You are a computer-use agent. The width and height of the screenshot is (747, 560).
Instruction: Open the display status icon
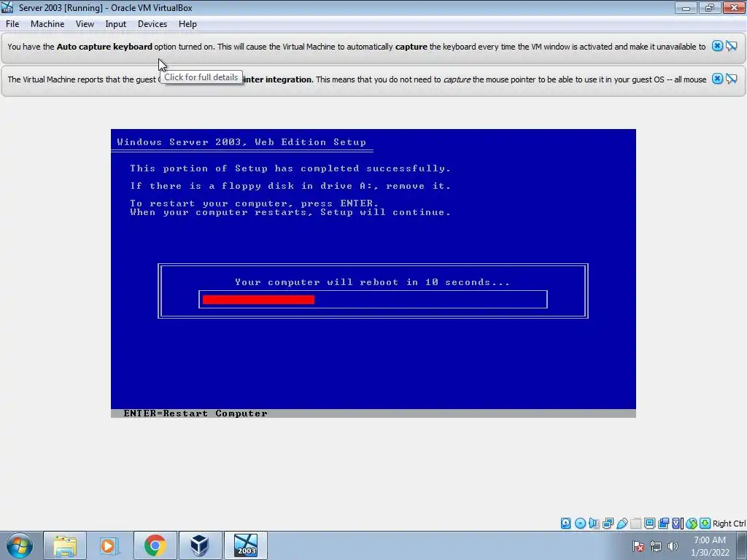649,524
